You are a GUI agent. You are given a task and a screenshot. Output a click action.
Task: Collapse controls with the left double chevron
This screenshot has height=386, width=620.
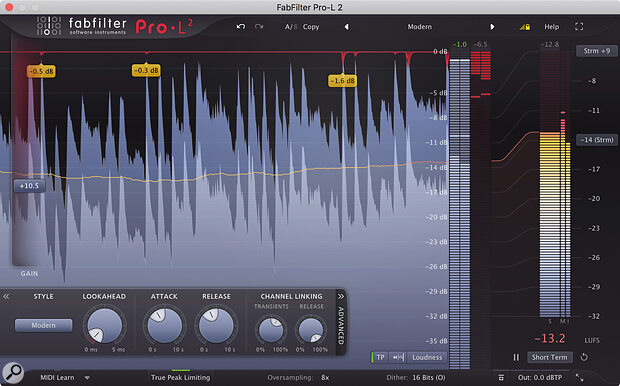tap(6, 296)
